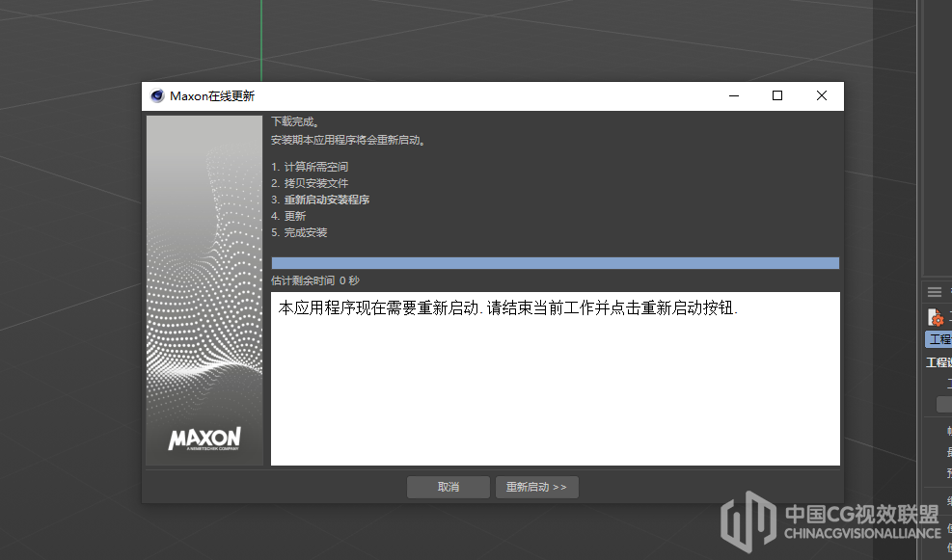Click the blue download progress bar
952x560 pixels.
(555, 263)
